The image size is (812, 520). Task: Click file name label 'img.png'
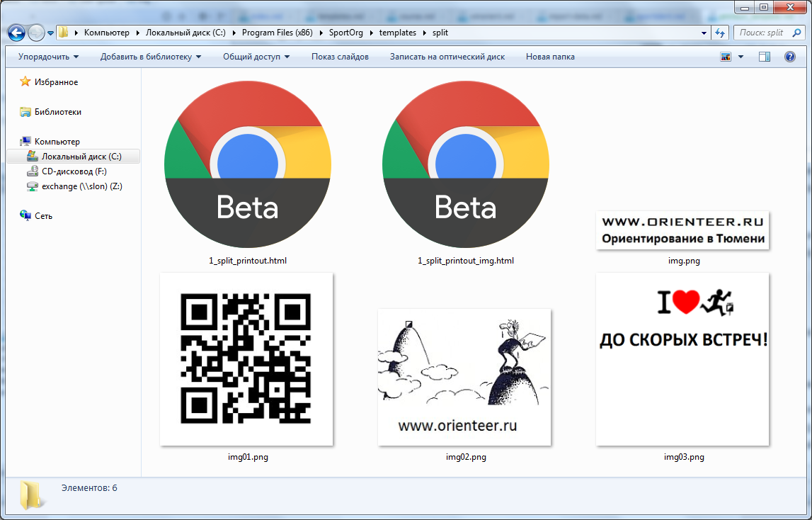[x=684, y=260]
